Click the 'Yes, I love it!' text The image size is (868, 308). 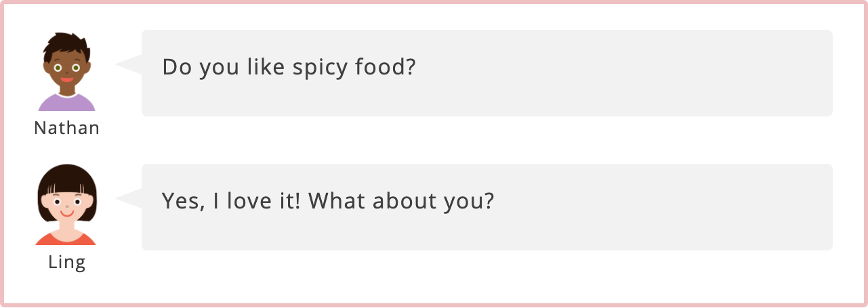point(232,201)
